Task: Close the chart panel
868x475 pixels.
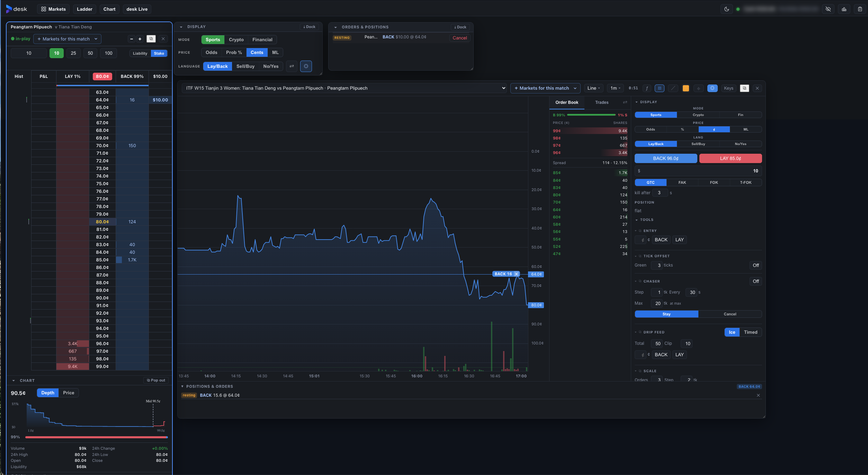Action: tap(757, 88)
